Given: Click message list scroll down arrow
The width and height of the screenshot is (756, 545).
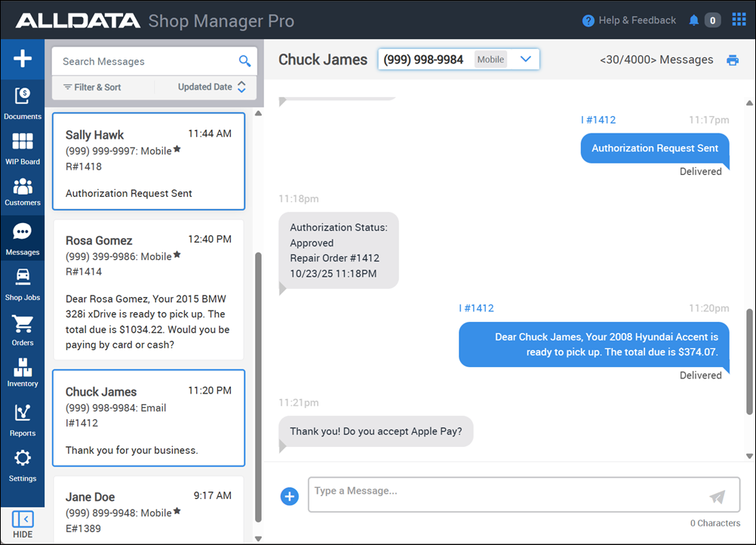Looking at the screenshot, I should point(258,539).
